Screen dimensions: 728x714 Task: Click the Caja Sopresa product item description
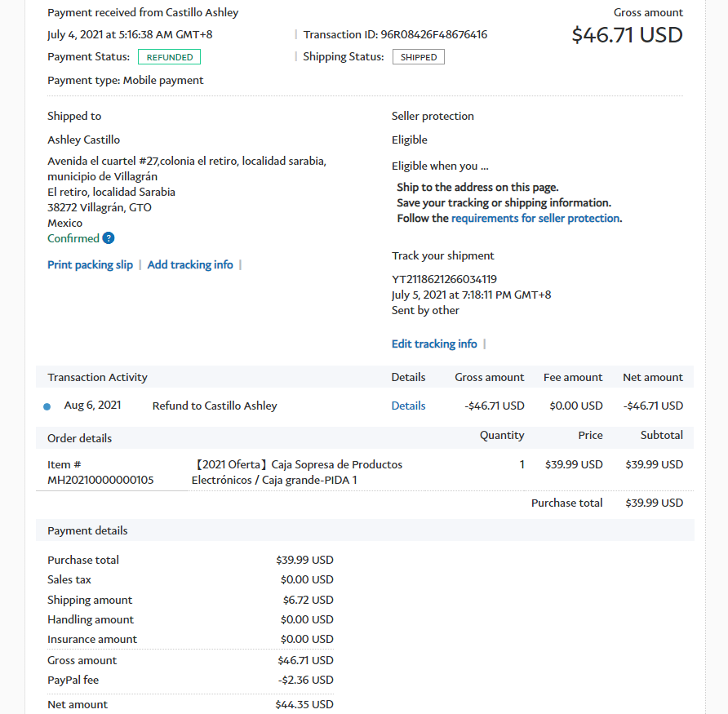point(297,472)
